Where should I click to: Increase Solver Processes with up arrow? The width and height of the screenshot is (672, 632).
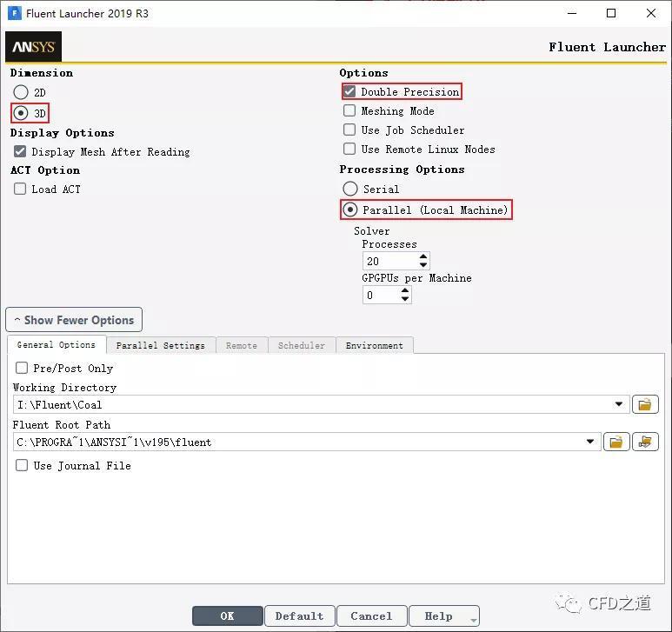click(x=423, y=256)
